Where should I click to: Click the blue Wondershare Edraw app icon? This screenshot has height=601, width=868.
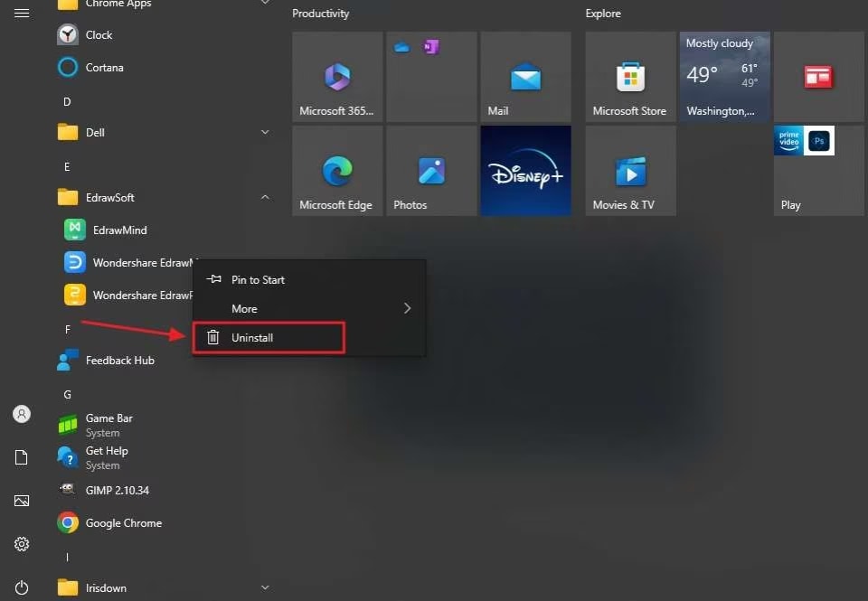click(75, 262)
